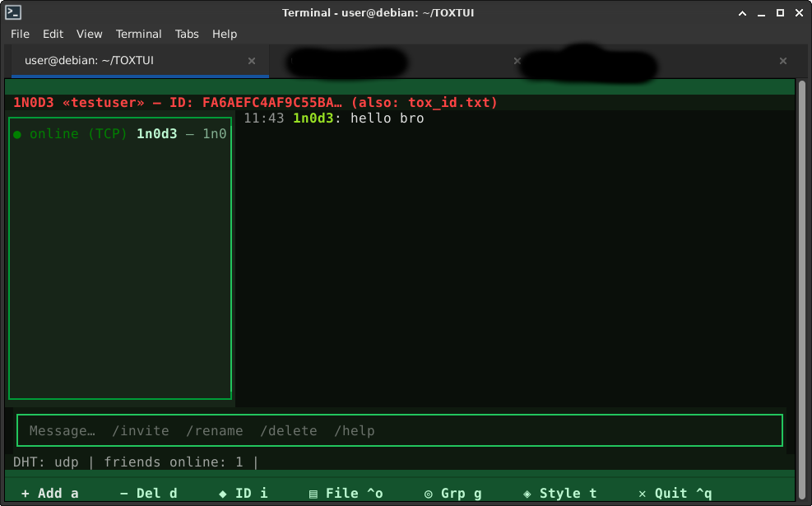
Task: Click the 1n0d3 sender name in the chat
Action: [x=313, y=118]
